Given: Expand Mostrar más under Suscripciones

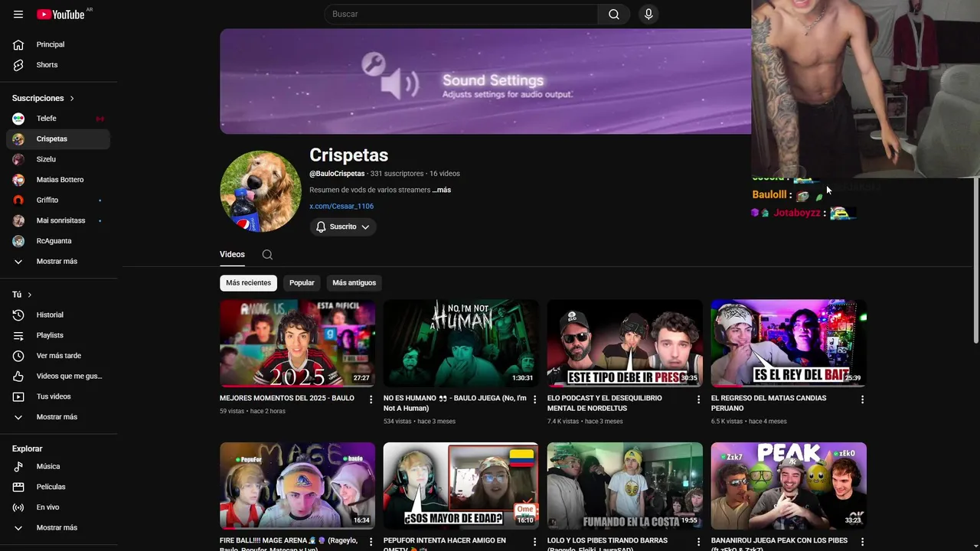Looking at the screenshot, I should pos(58,262).
